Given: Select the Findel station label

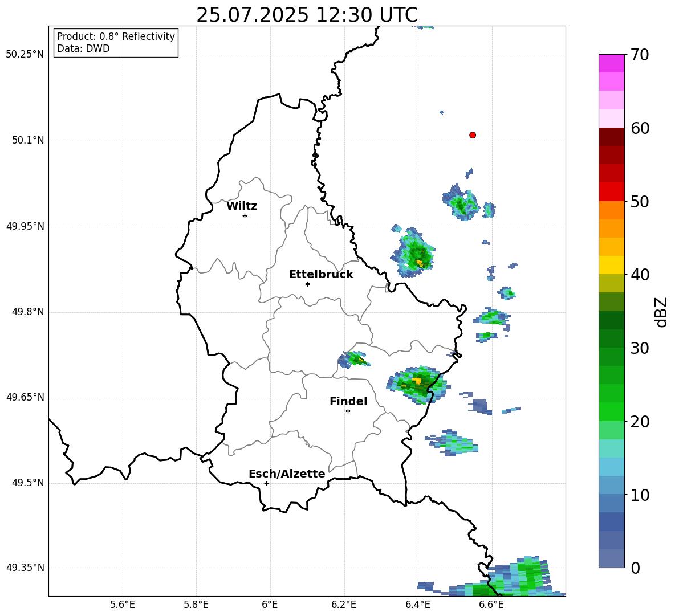Looking at the screenshot, I should click(348, 401).
